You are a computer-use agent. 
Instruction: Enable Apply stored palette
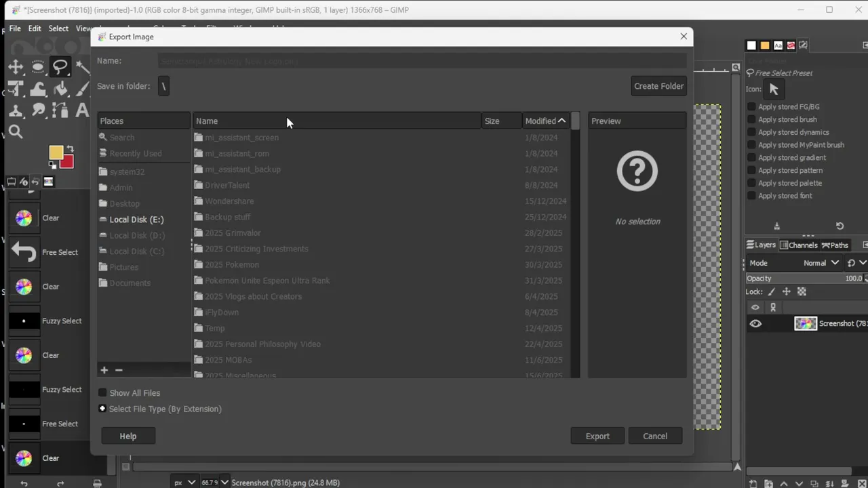pyautogui.click(x=751, y=183)
